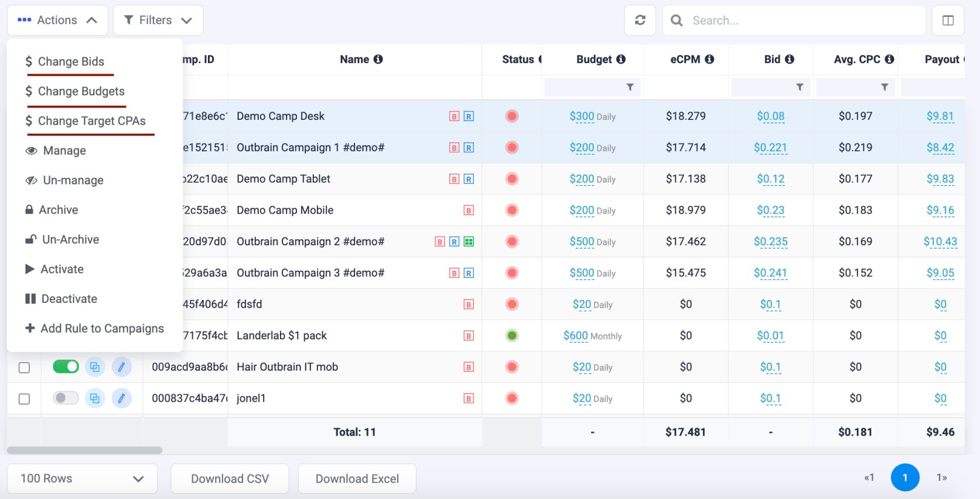Click the Name column header
The width and height of the screenshot is (980, 499).
(x=355, y=59)
